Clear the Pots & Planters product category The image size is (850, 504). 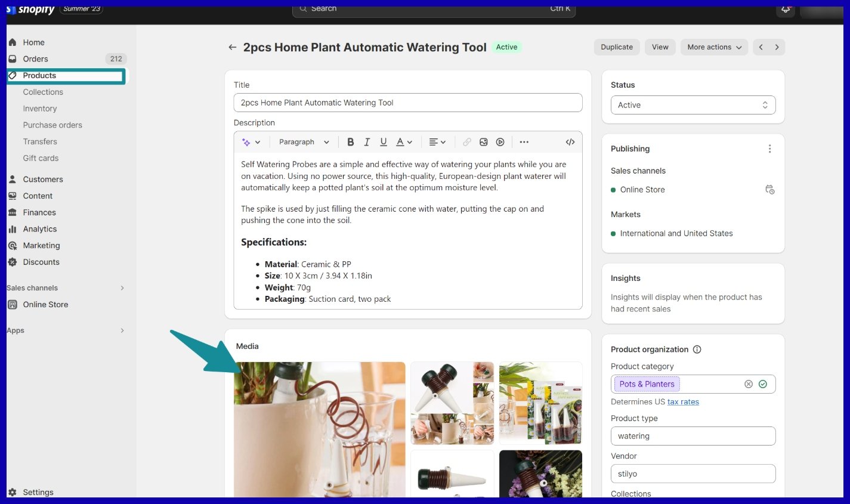pyautogui.click(x=749, y=384)
